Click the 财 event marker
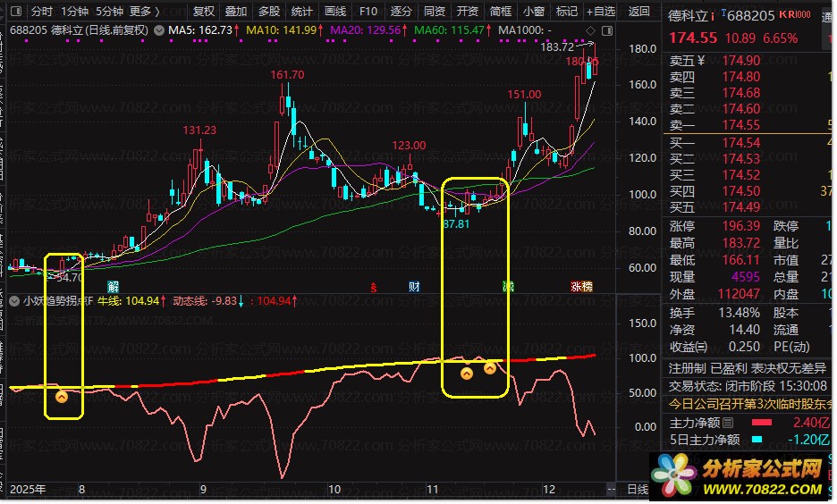 pyautogui.click(x=414, y=286)
